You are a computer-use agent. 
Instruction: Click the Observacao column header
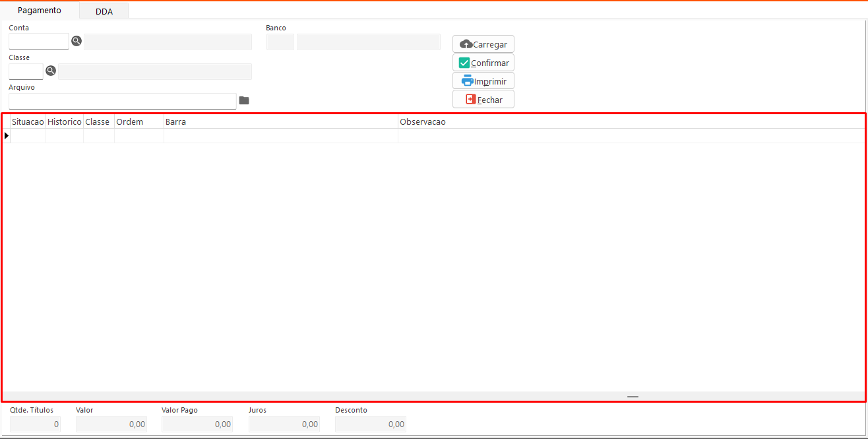pos(630,122)
